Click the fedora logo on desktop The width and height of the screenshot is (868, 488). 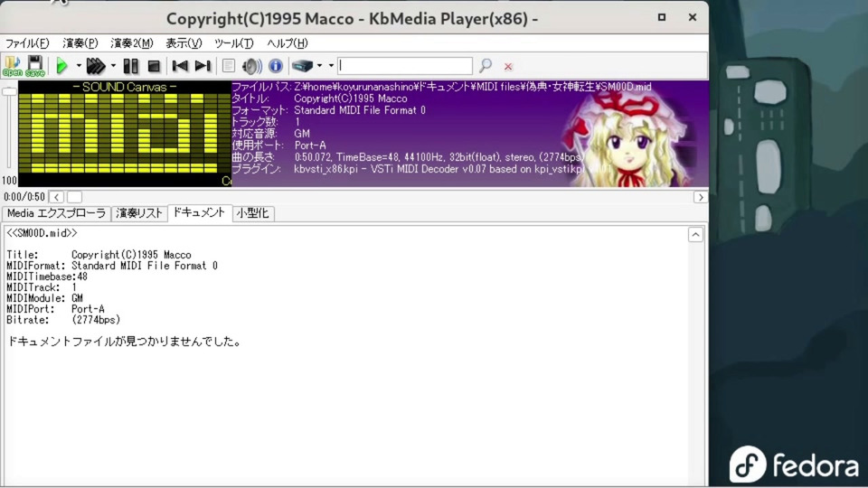point(795,465)
